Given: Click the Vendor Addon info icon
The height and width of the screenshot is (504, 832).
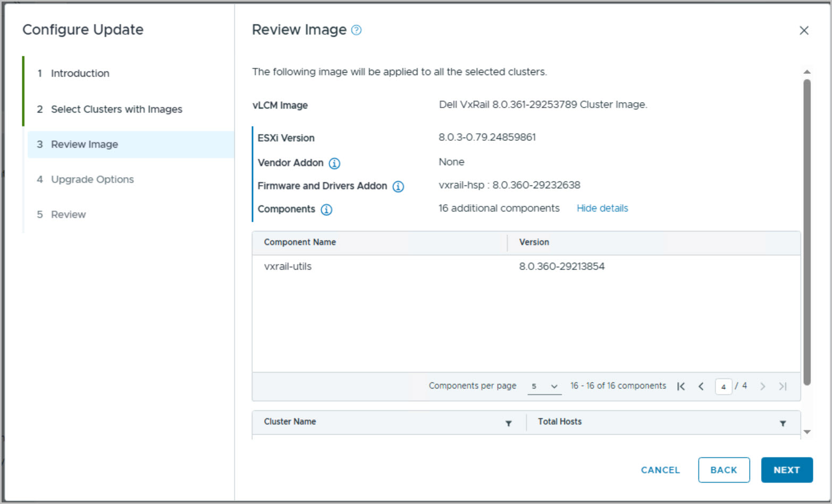Looking at the screenshot, I should 334,163.
